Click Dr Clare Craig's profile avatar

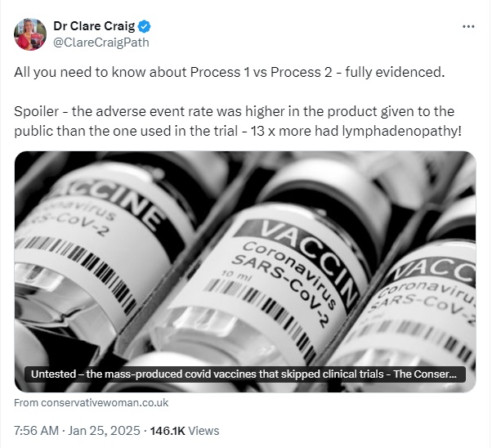(30, 34)
